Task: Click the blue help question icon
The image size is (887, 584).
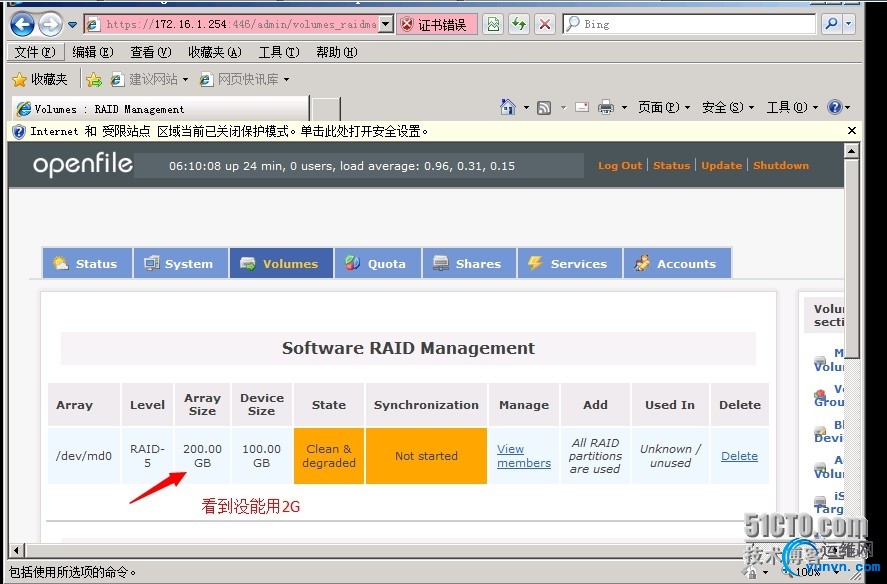Action: coord(835,107)
